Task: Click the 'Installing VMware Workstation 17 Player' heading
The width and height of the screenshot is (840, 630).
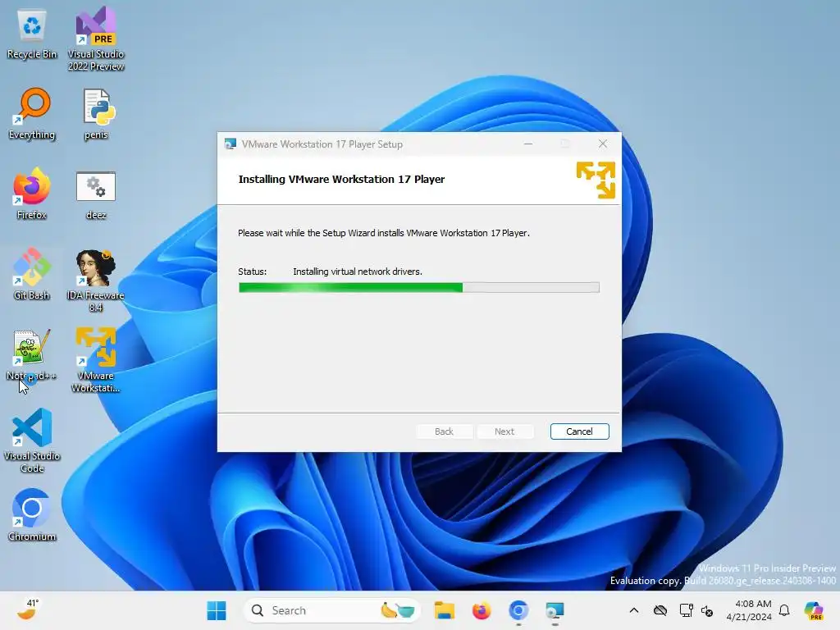Action: [x=341, y=179]
